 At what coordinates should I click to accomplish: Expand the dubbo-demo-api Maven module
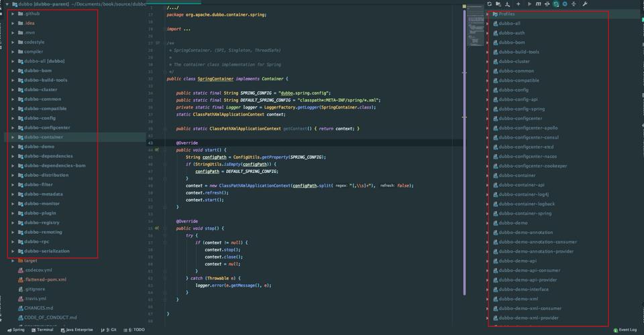(488, 261)
